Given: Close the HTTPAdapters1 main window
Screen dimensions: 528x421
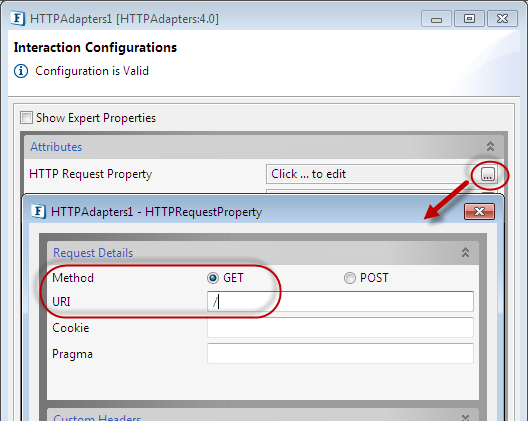Looking at the screenshot, I should [x=502, y=19].
